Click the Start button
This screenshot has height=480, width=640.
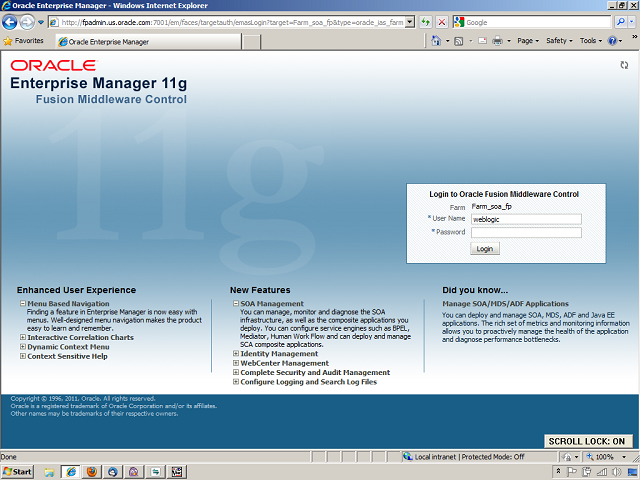coord(17,472)
